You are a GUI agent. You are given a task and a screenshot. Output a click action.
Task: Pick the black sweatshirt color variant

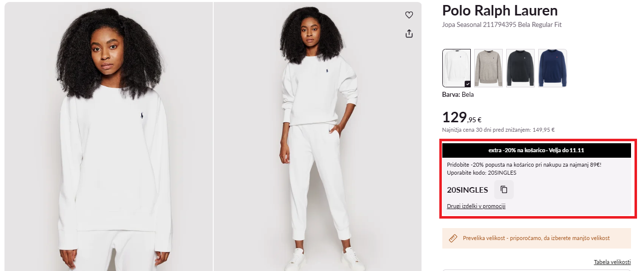520,68
